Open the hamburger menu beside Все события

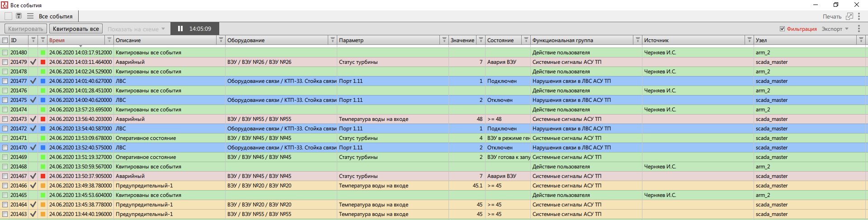tap(30, 16)
